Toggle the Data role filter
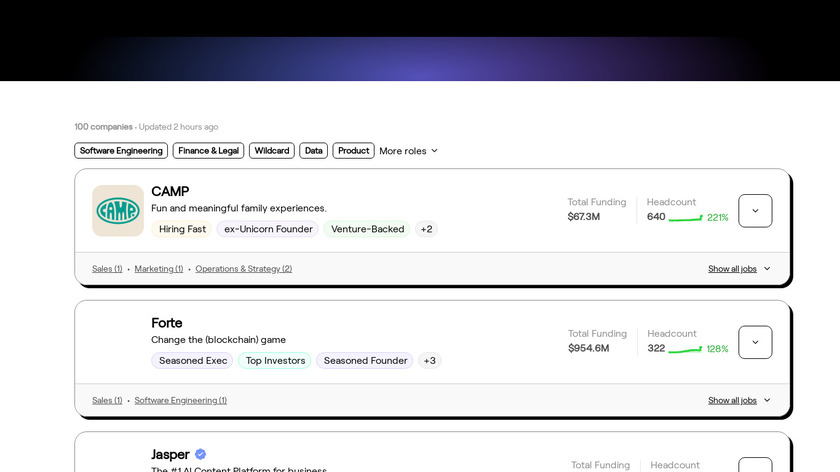 313,151
